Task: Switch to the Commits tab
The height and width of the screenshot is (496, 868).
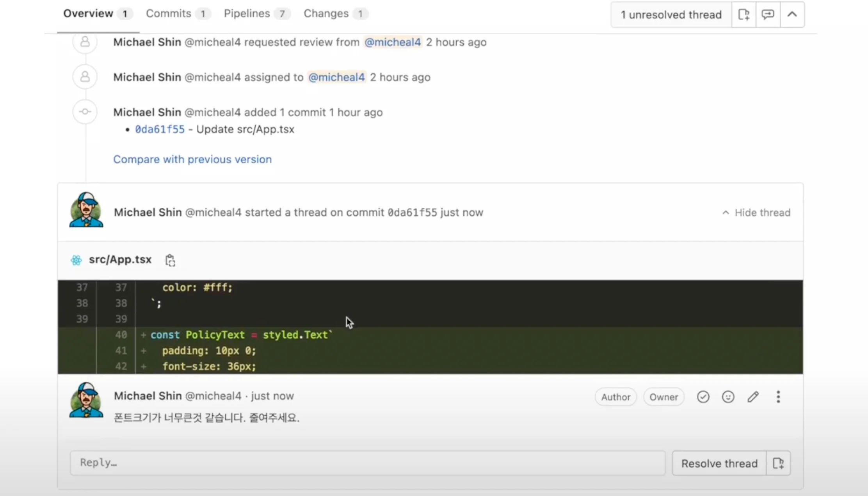Action: point(169,14)
